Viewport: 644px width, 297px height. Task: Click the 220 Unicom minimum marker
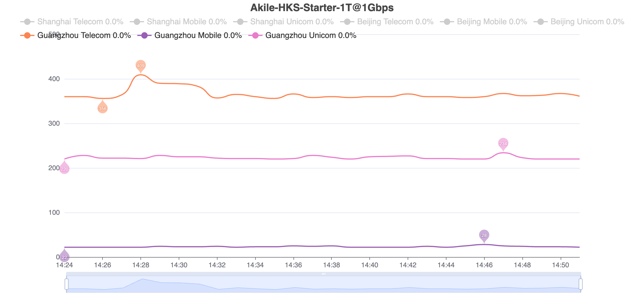[x=65, y=168]
